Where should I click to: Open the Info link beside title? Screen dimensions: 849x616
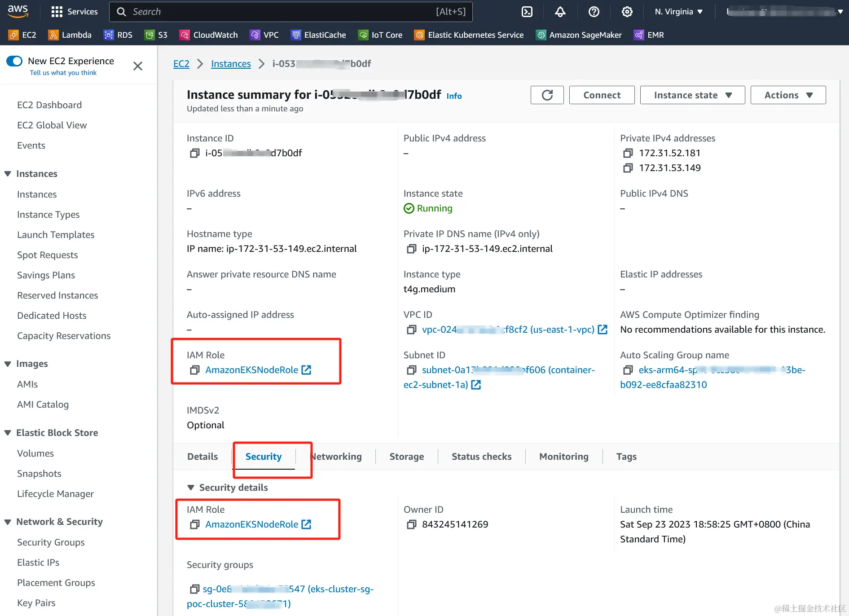point(454,96)
